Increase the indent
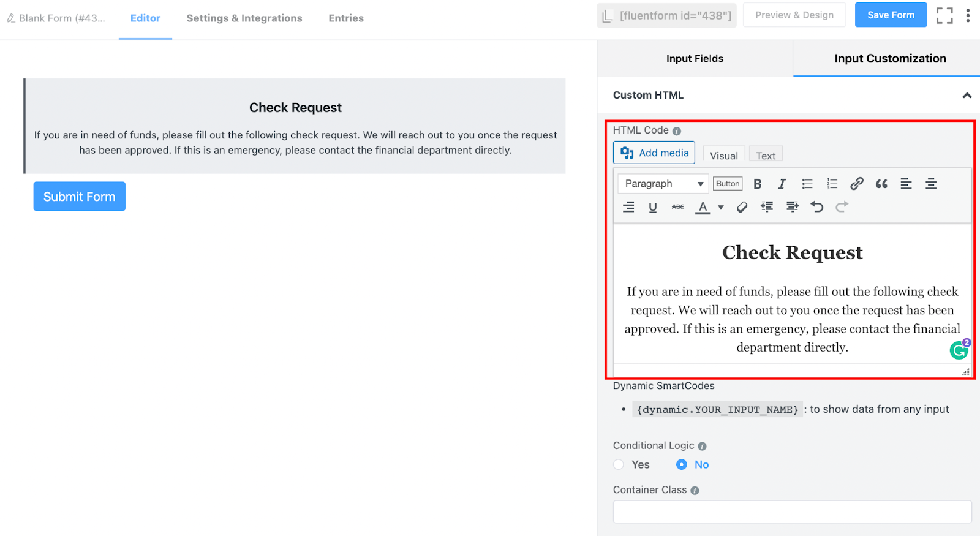This screenshot has width=980, height=536. click(x=792, y=207)
